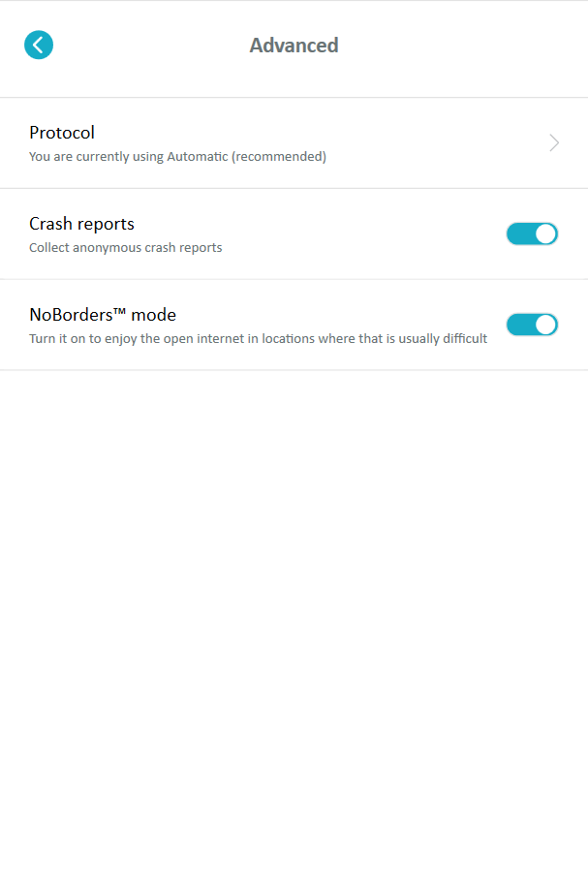Click the white arrow inside the back circle
The height and width of the screenshot is (870, 588).
pyautogui.click(x=38, y=45)
